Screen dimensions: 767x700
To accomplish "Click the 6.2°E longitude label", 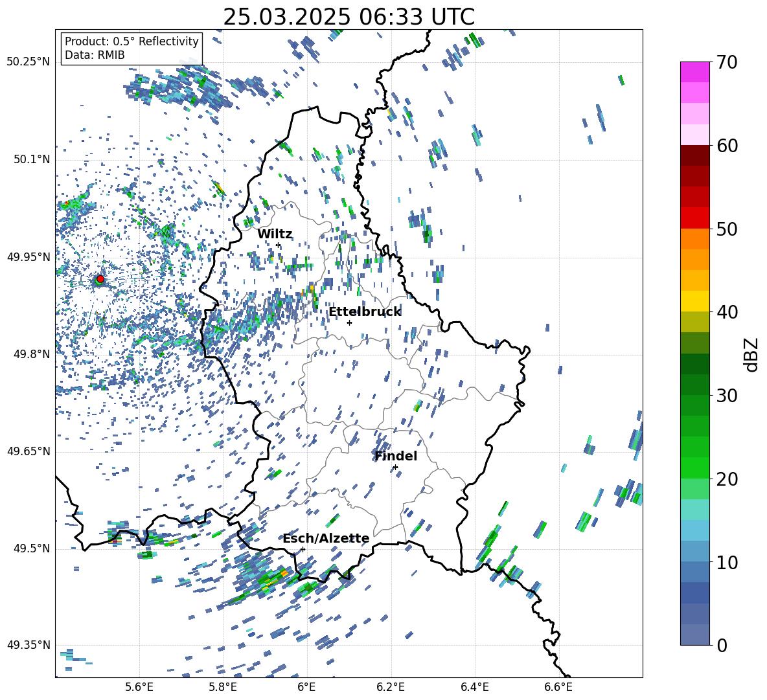I will (391, 687).
